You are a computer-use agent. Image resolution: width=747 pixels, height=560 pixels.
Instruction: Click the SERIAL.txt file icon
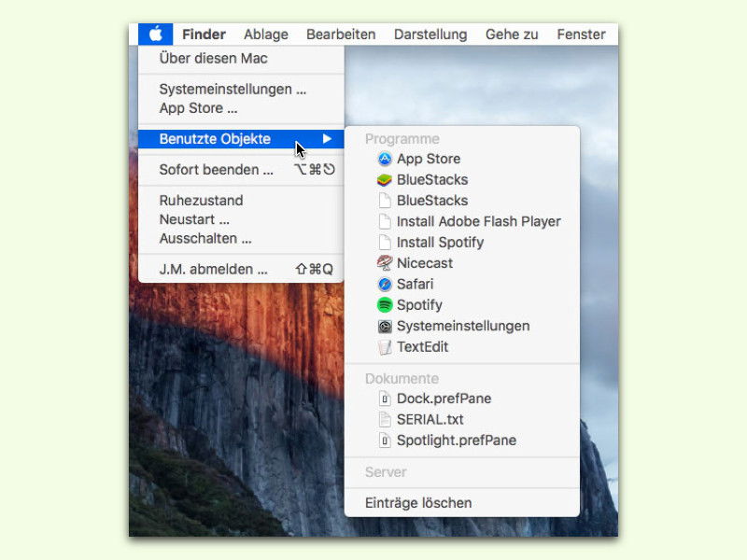385,419
